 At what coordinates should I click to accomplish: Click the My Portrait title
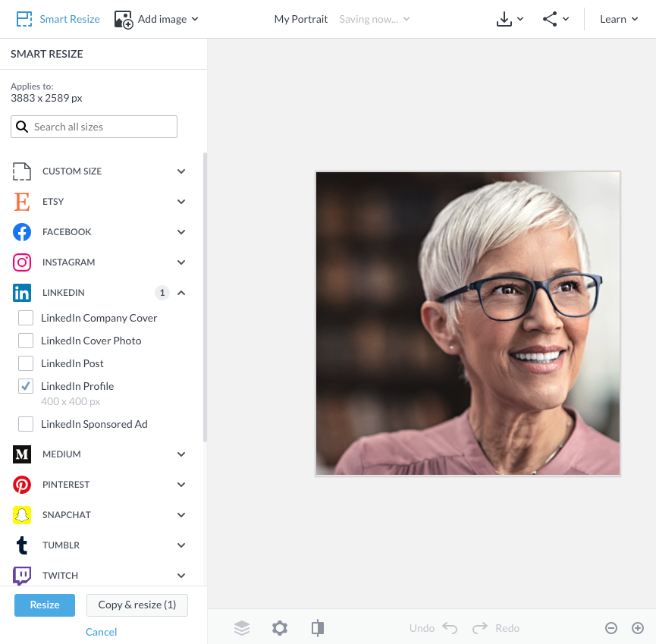tap(301, 19)
